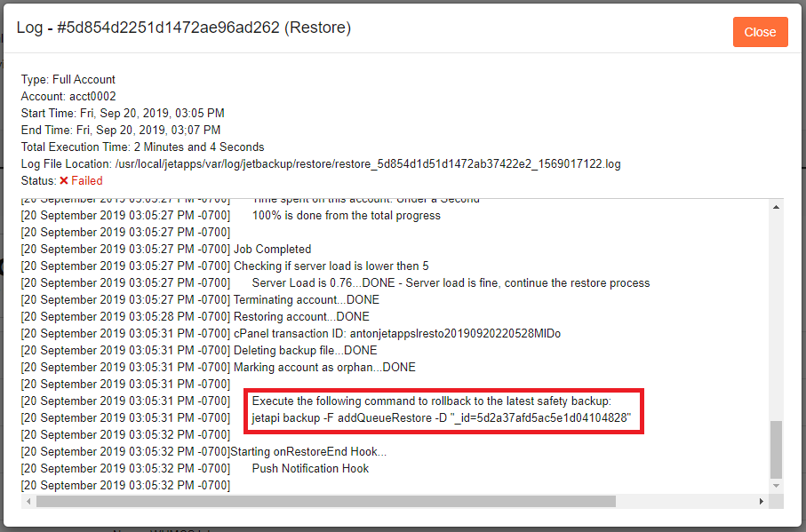Close the restore log dialog
This screenshot has width=806, height=532.
pyautogui.click(x=760, y=32)
